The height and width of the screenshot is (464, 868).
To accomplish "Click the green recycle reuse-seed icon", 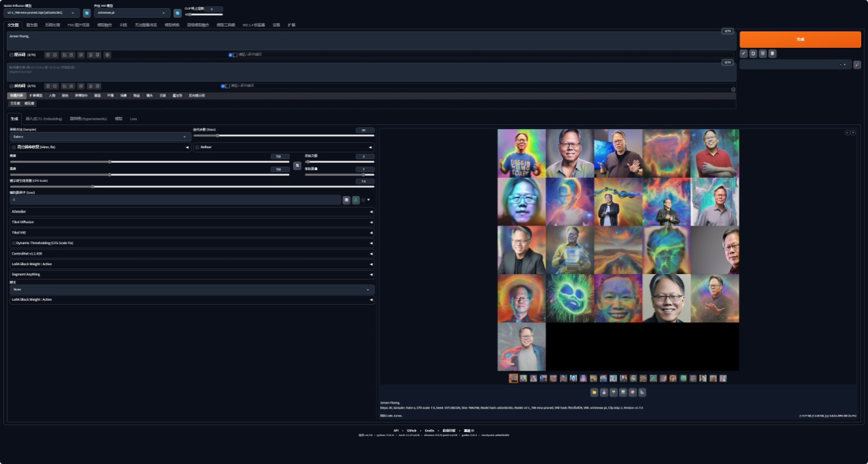I will pyautogui.click(x=355, y=200).
